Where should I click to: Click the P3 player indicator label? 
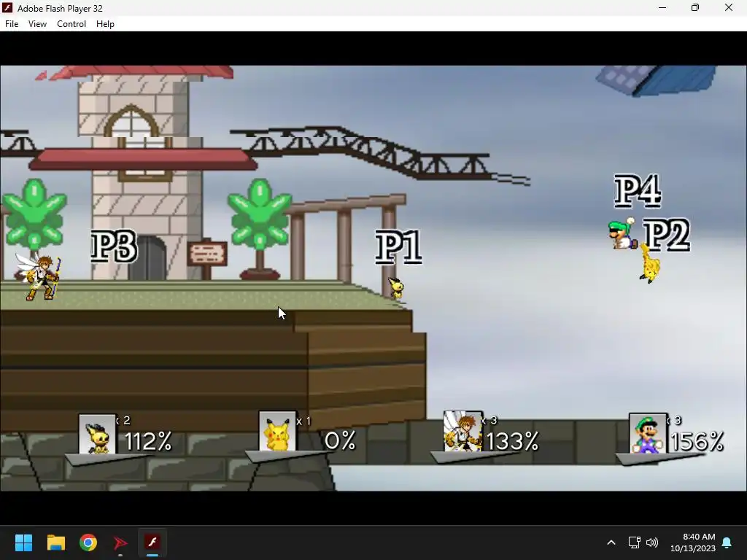tap(115, 246)
